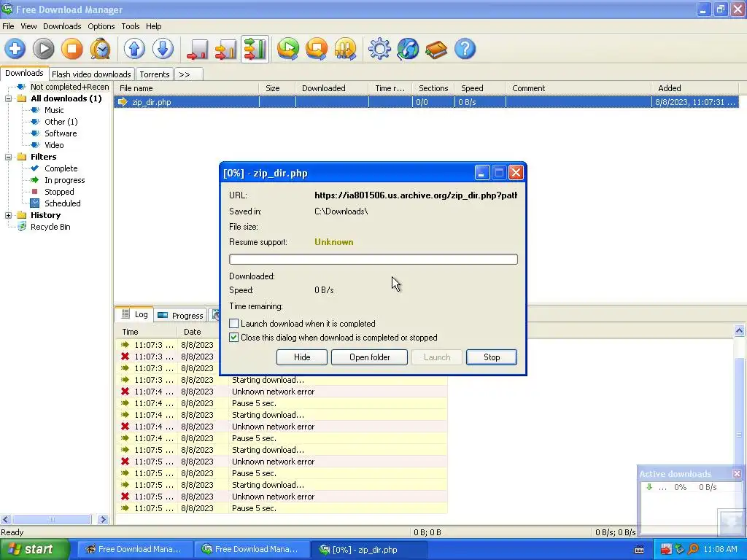Select the Complete filter
The height and width of the screenshot is (560, 747).
[61, 168]
